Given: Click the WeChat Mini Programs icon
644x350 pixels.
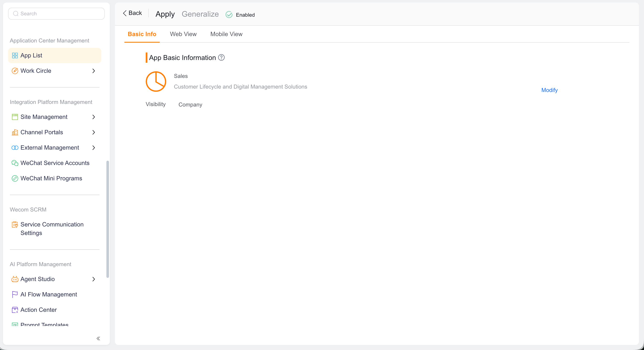Looking at the screenshot, I should point(15,178).
